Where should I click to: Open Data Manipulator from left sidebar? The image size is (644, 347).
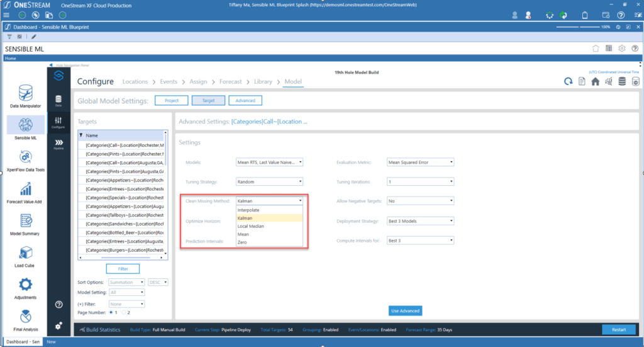click(25, 96)
